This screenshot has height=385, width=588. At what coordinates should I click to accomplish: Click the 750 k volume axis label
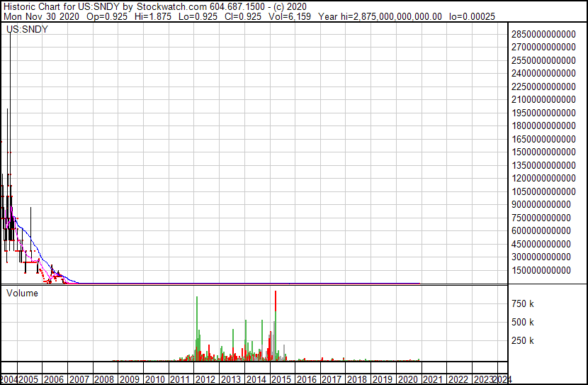pos(523,303)
